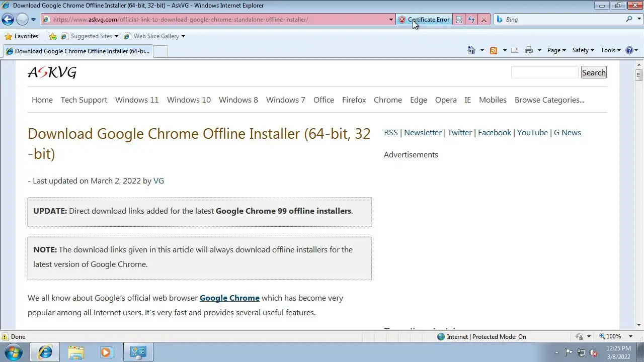Open Windows Explorer folder on taskbar
Screen dimensions: 644x362
point(76,352)
